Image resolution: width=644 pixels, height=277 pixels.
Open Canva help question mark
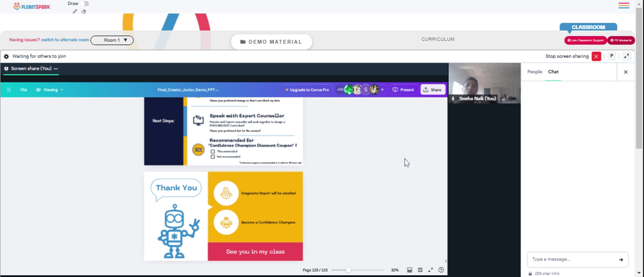click(x=441, y=270)
